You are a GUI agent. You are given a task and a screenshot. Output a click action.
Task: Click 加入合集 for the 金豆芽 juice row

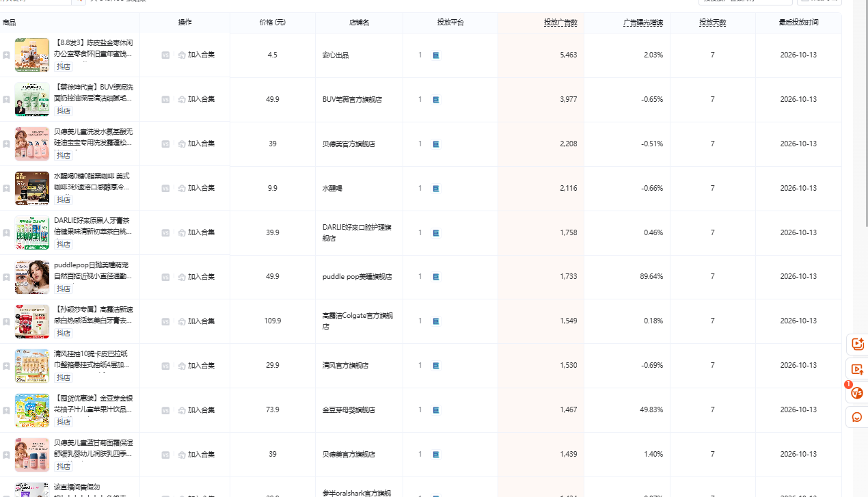pyautogui.click(x=196, y=410)
